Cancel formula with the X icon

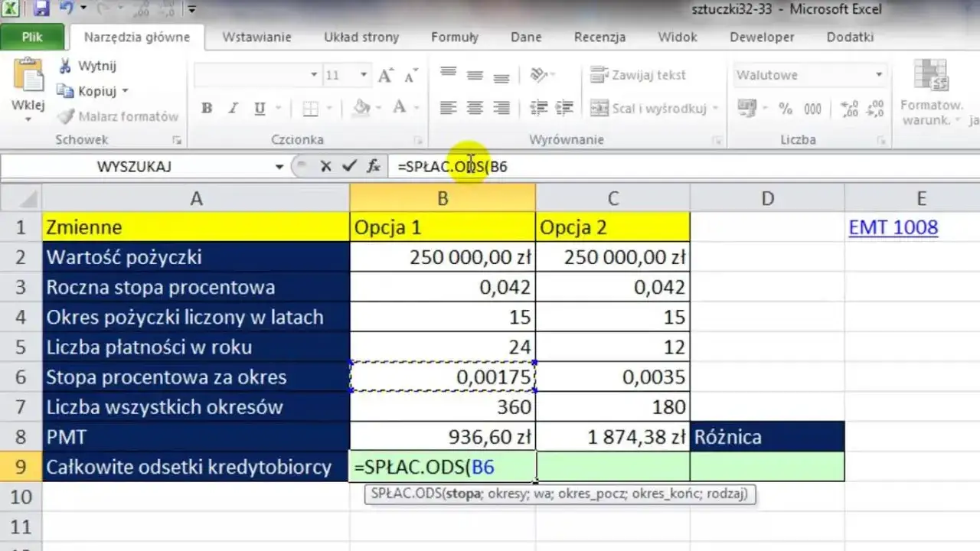pos(325,165)
